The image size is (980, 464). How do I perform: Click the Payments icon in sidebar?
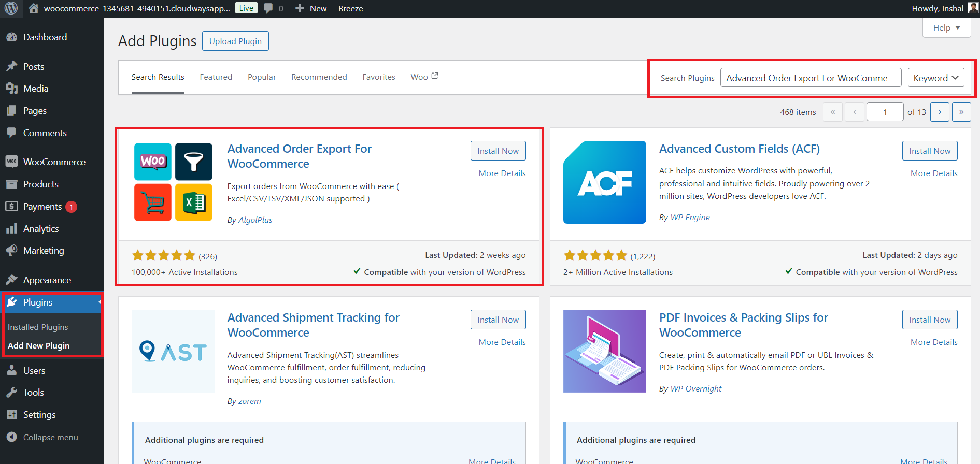point(11,206)
